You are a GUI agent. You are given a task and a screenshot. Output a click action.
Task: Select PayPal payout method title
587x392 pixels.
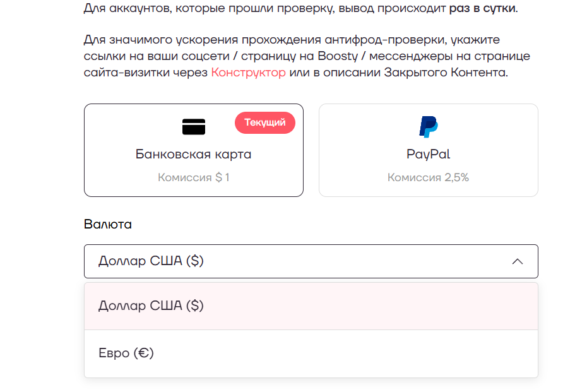point(429,154)
